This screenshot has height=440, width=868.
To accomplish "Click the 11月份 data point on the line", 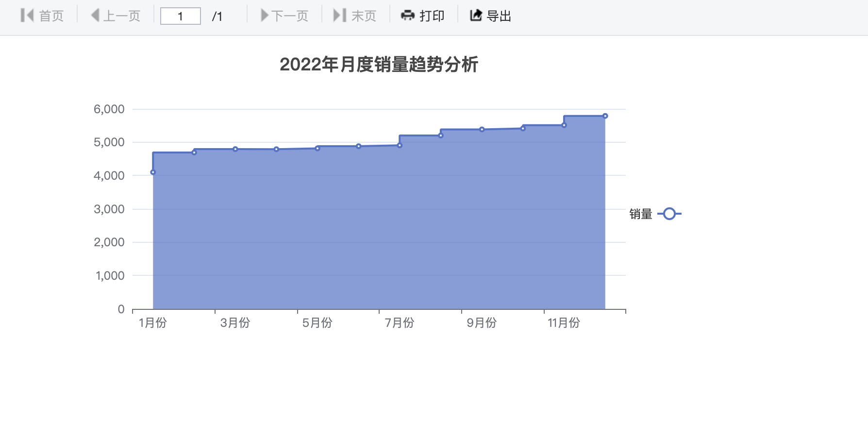I will point(564,125).
